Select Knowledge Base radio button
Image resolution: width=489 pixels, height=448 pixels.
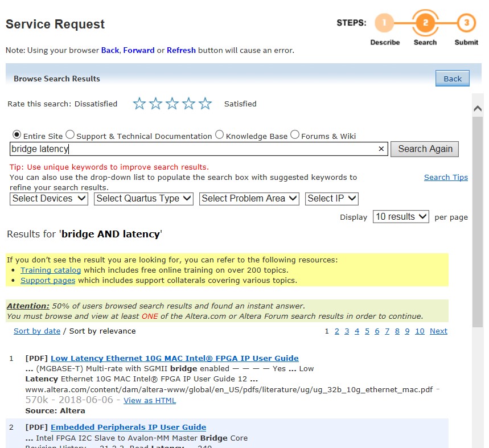click(x=220, y=135)
